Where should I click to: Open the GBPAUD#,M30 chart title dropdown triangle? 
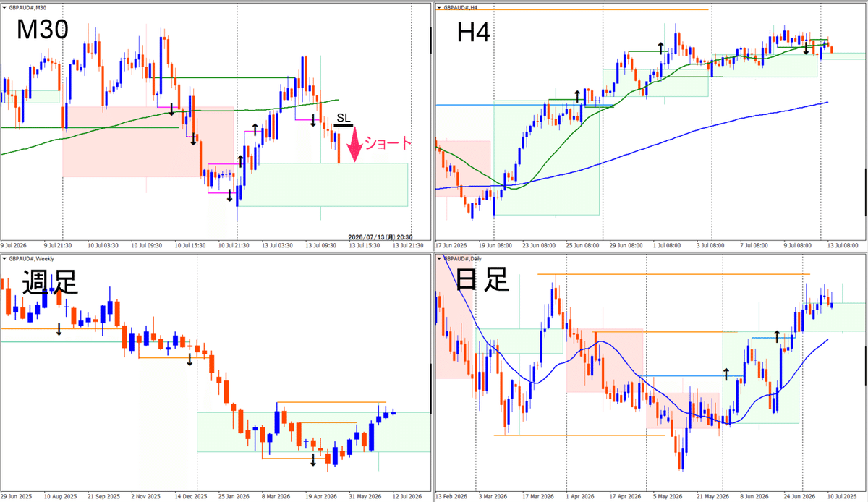[x=5, y=7]
